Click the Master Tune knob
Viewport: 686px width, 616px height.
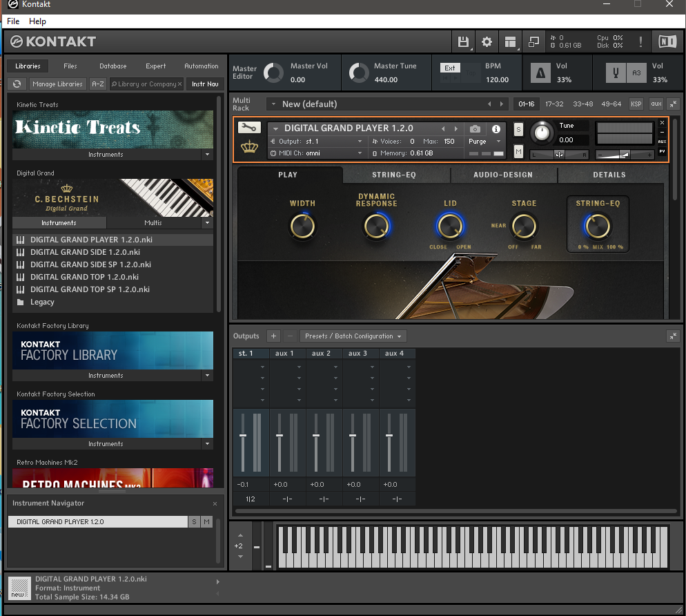click(359, 73)
